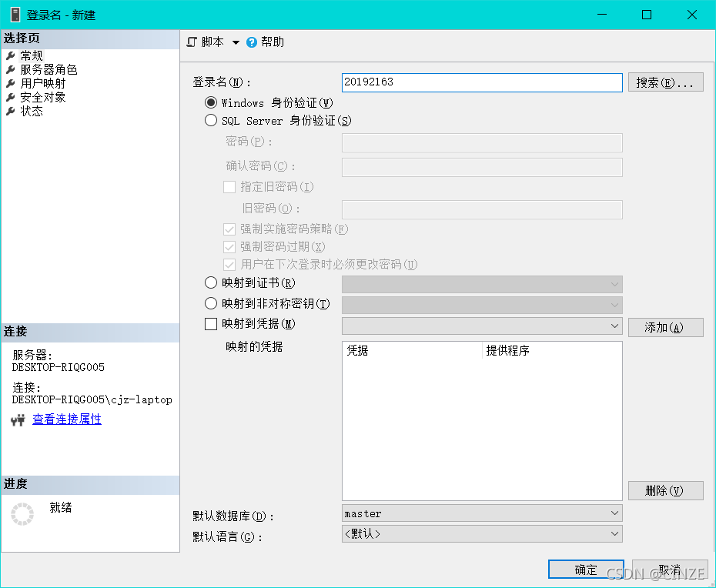Image resolution: width=716 pixels, height=588 pixels.
Task: Click the 登录名 input field
Action: [482, 82]
